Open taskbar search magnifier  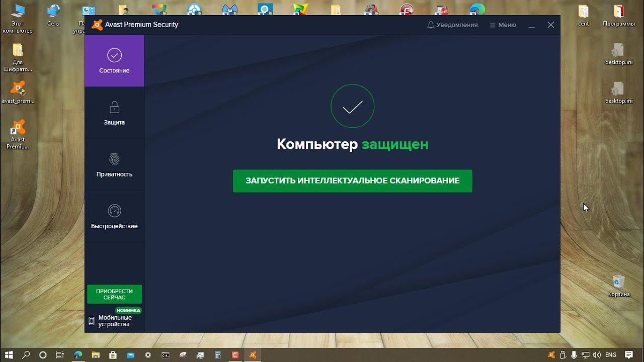[x=26, y=355]
